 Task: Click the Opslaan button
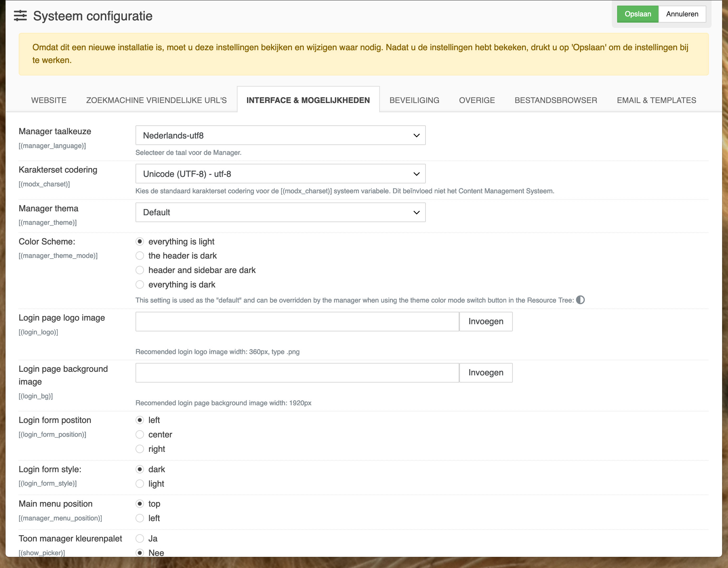[x=638, y=14]
